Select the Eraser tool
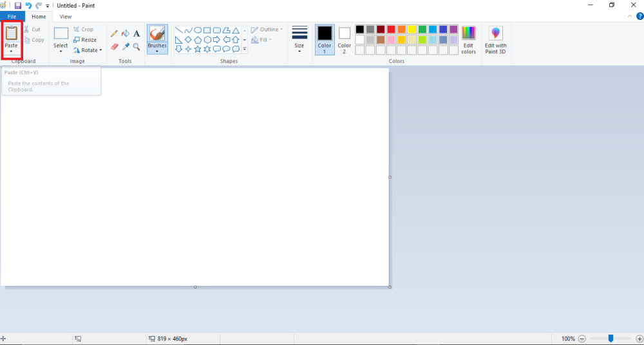This screenshot has width=644, height=345. pyautogui.click(x=114, y=47)
